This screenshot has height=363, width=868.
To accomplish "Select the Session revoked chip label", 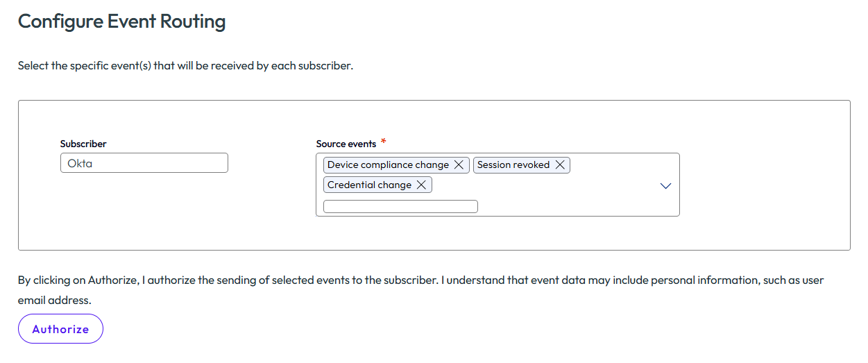I will [513, 165].
